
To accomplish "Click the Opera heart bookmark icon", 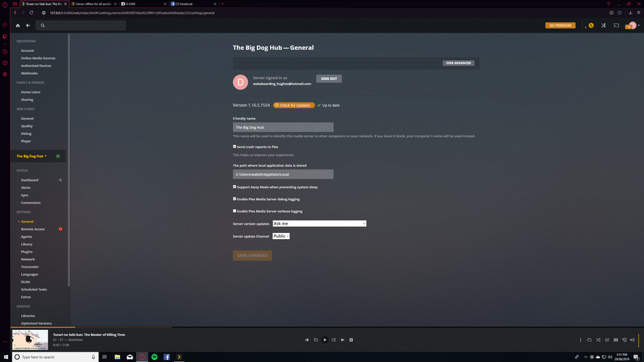I will [620, 13].
